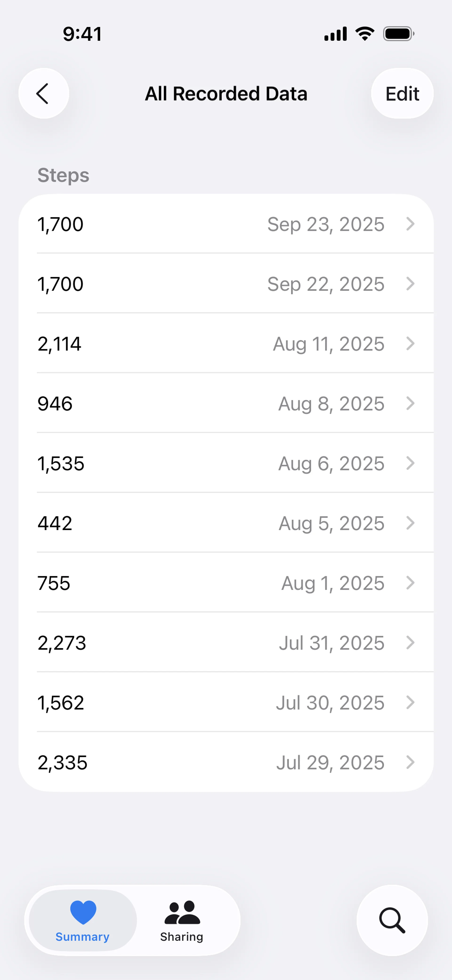Tap the cellular signal bars icon

point(335,34)
